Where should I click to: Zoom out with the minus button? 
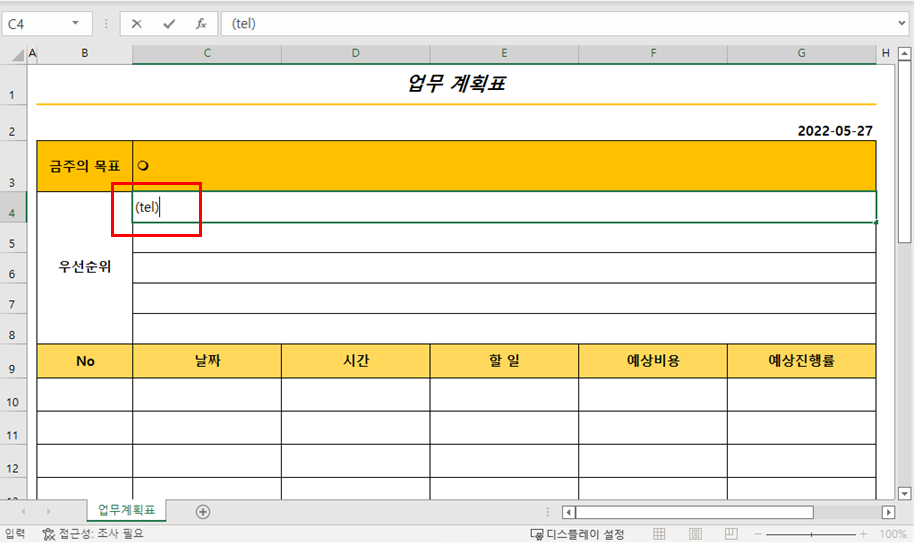tap(758, 534)
